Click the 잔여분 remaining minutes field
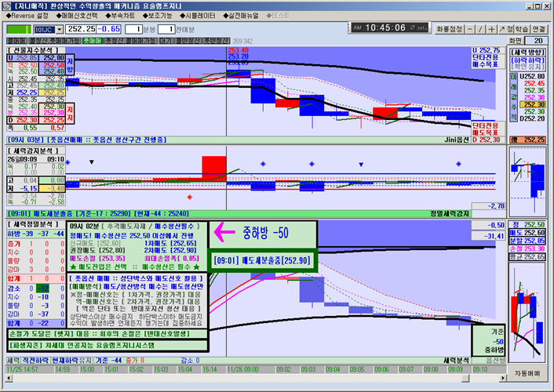 click(166, 29)
